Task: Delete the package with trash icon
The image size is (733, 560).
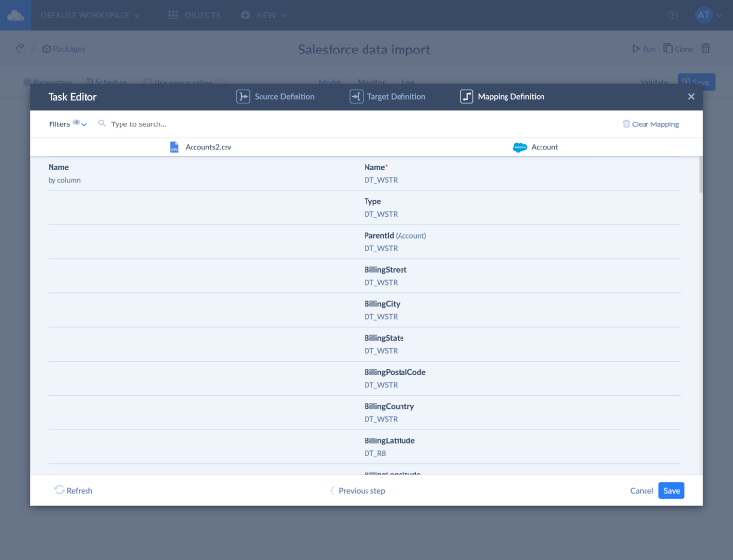Action: coord(706,49)
